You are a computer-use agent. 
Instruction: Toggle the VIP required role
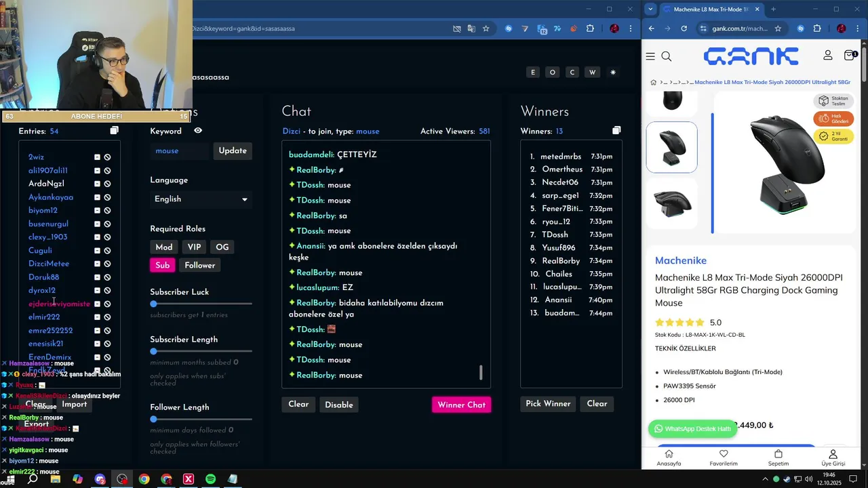point(194,247)
